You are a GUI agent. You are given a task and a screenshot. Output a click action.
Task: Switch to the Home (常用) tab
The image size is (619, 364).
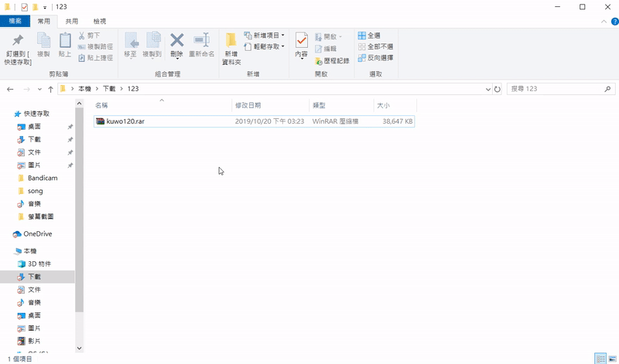(44, 21)
